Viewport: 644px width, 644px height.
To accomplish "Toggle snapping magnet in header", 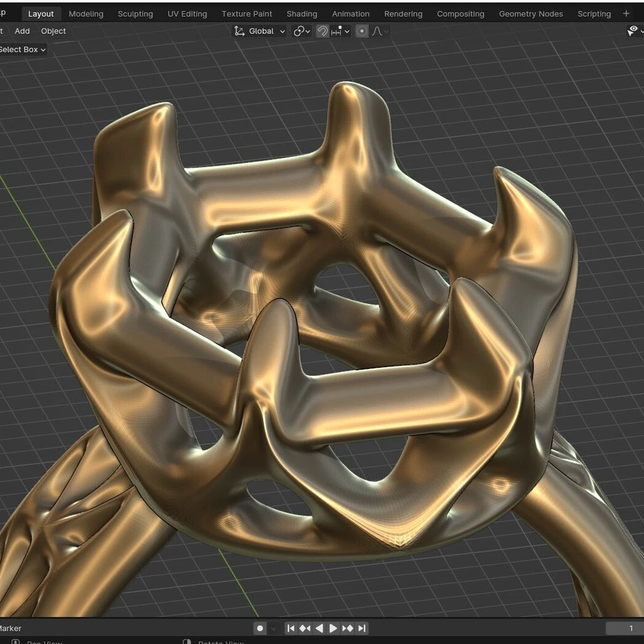I will point(323,31).
